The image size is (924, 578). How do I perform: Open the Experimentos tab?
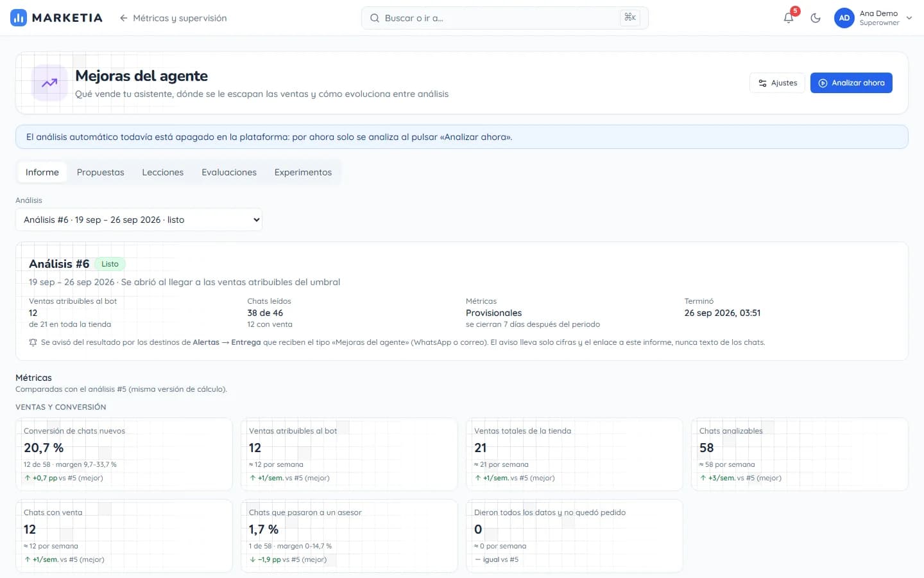[x=303, y=172]
